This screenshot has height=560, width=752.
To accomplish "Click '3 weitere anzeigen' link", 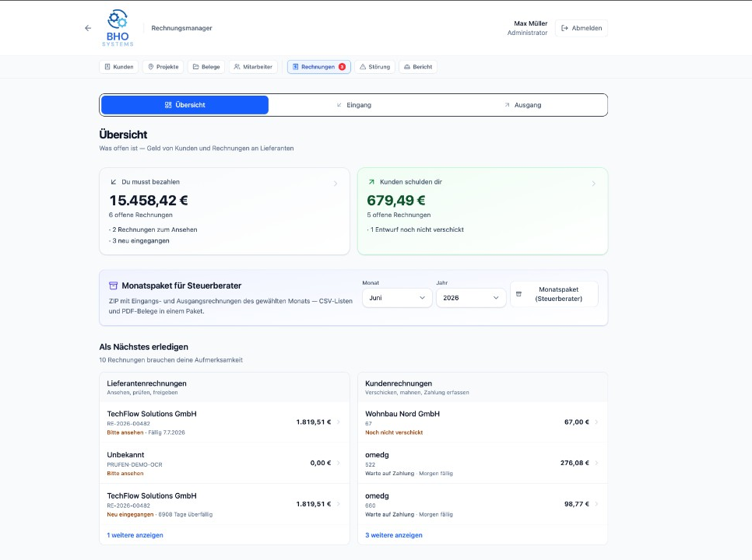I will [394, 535].
